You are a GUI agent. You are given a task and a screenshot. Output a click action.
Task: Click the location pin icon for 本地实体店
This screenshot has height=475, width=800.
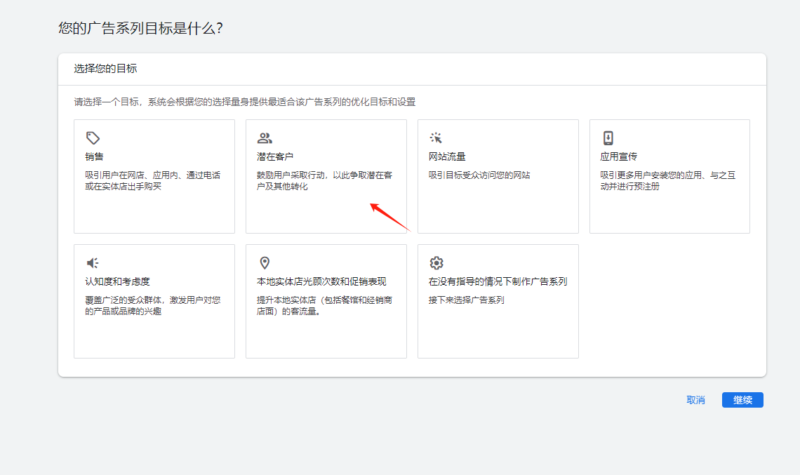(264, 263)
